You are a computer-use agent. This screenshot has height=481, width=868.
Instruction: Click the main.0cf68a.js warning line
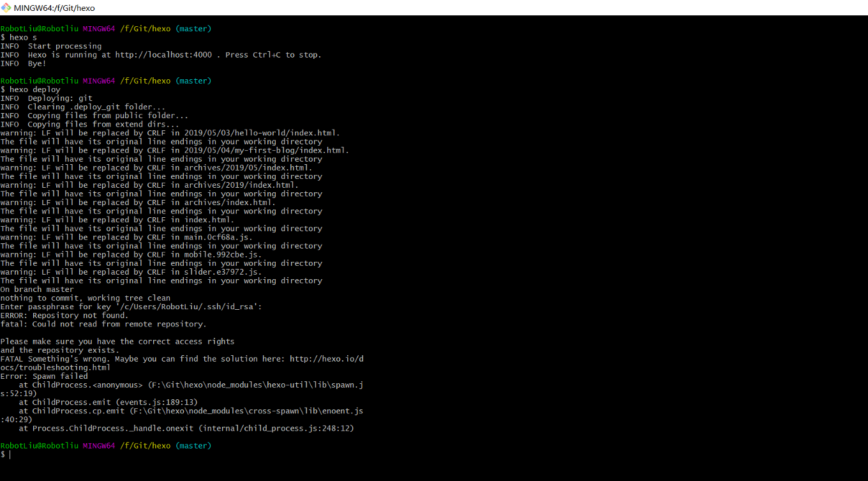[126, 237]
